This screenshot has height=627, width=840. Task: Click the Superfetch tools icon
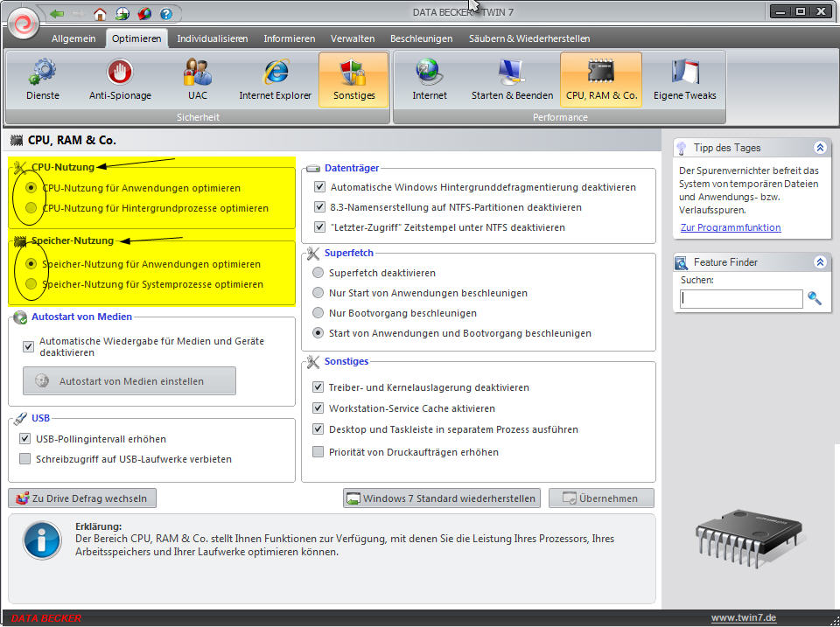[x=313, y=254]
